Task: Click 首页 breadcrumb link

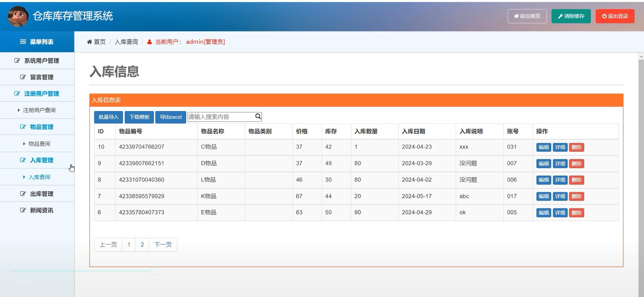Action: coord(100,42)
